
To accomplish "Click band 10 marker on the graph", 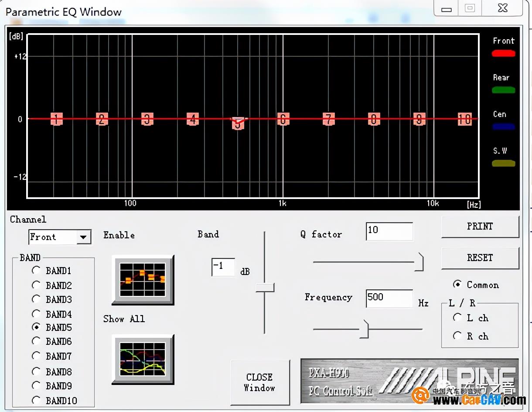I will (x=464, y=119).
